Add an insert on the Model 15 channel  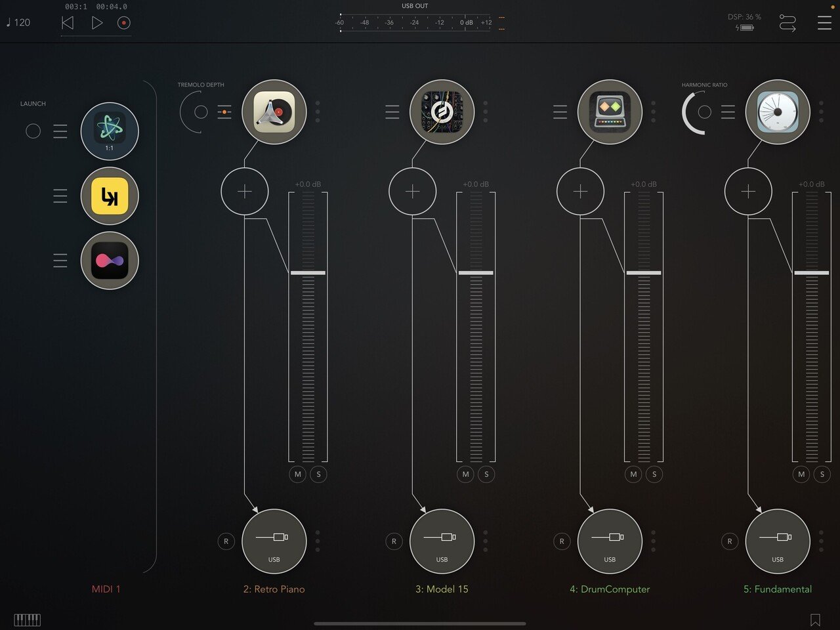pos(413,191)
